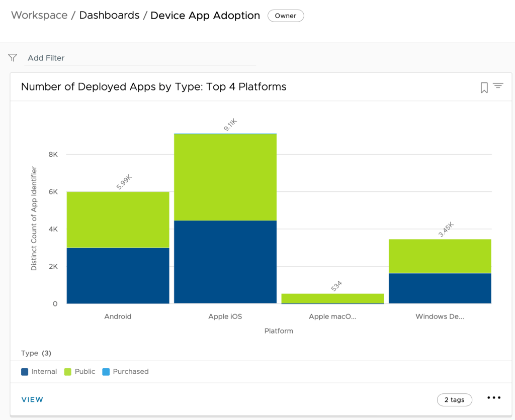Click the Owner badge
Screen dimensions: 515x420
285,16
